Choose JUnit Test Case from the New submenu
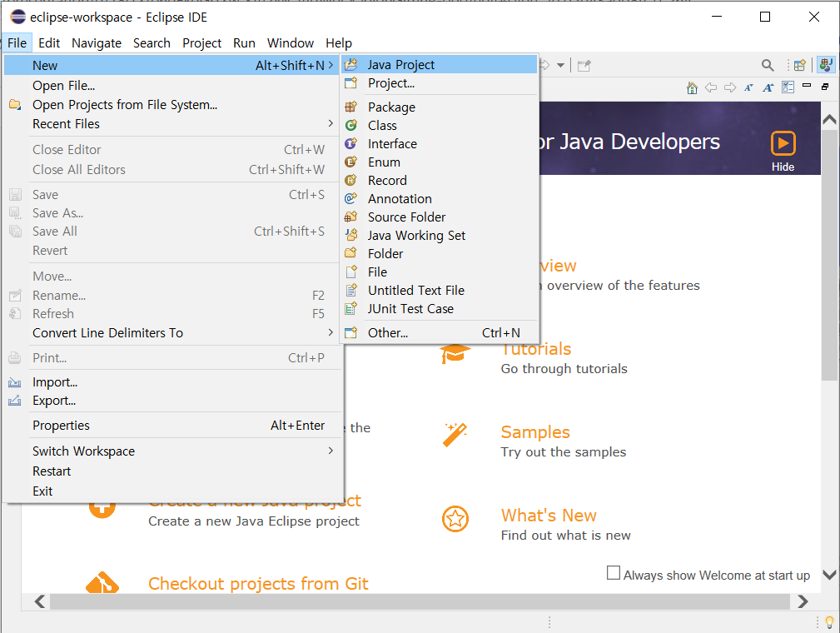 (440, 309)
